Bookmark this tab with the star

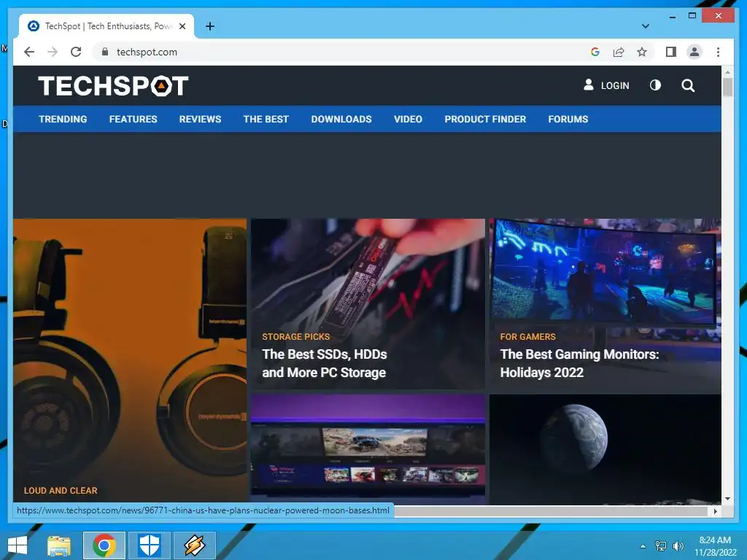tap(642, 52)
